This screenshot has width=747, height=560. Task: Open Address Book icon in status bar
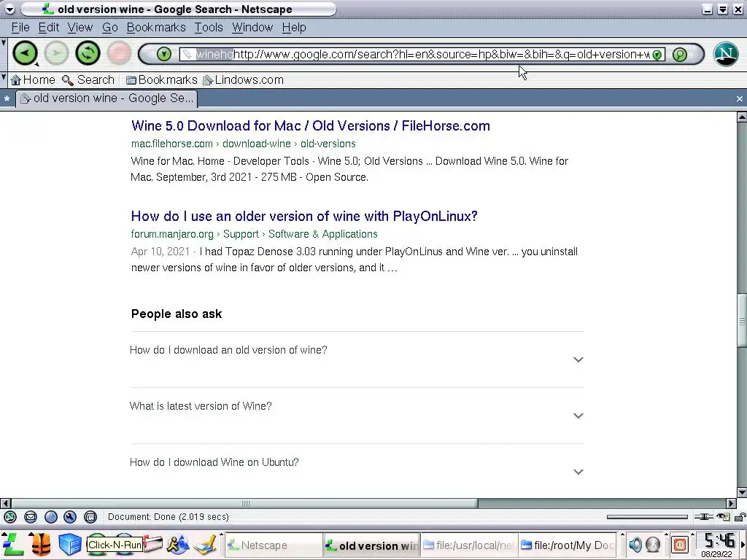(x=90, y=517)
